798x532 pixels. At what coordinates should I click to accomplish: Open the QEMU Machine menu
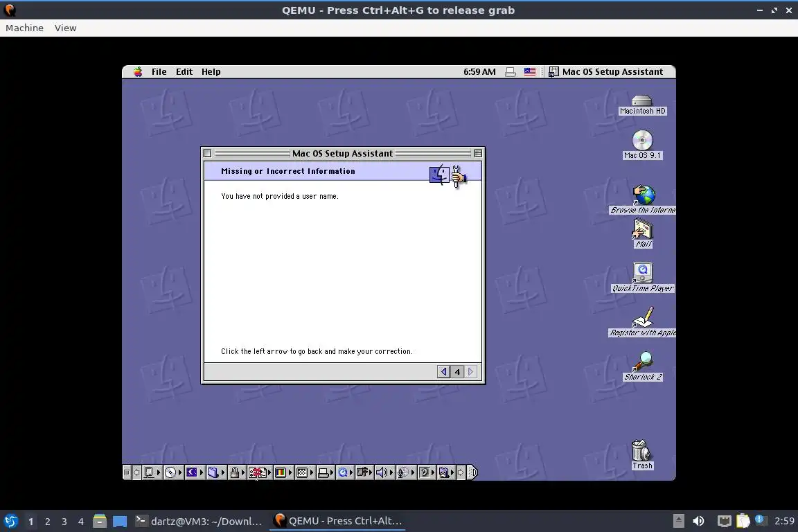tap(24, 28)
